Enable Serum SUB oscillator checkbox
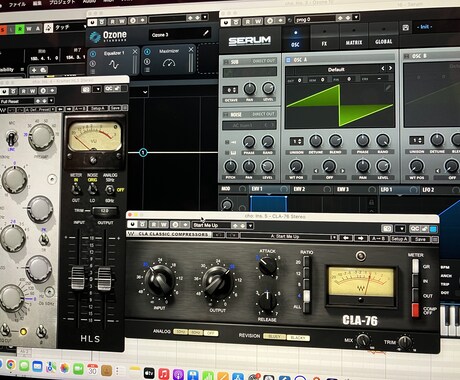 point(226,62)
